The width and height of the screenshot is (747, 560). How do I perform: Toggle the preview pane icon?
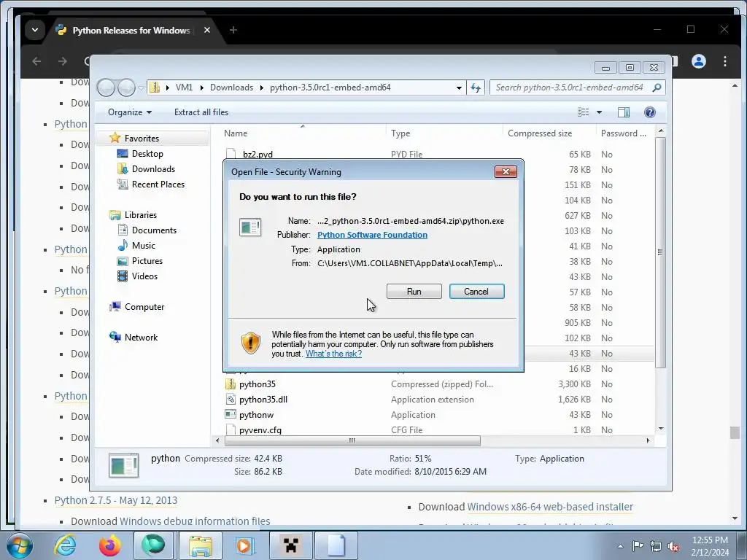pos(623,112)
